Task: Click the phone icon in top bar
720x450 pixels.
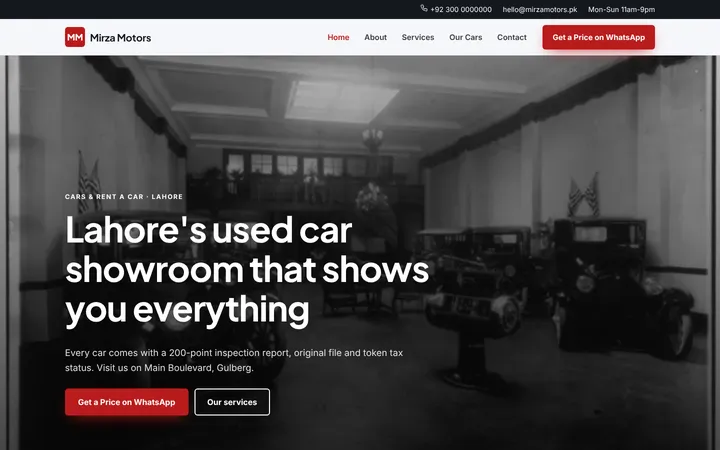Action: pyautogui.click(x=424, y=8)
